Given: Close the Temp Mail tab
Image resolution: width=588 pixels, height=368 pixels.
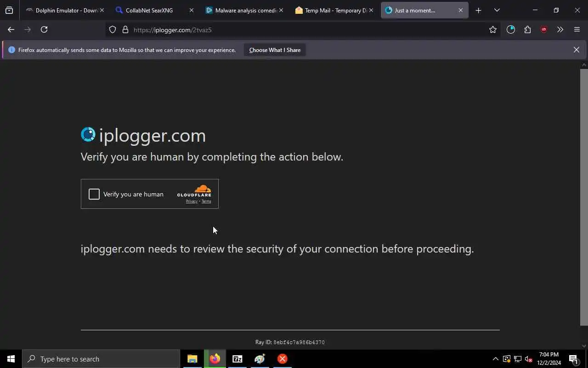Looking at the screenshot, I should (x=371, y=10).
